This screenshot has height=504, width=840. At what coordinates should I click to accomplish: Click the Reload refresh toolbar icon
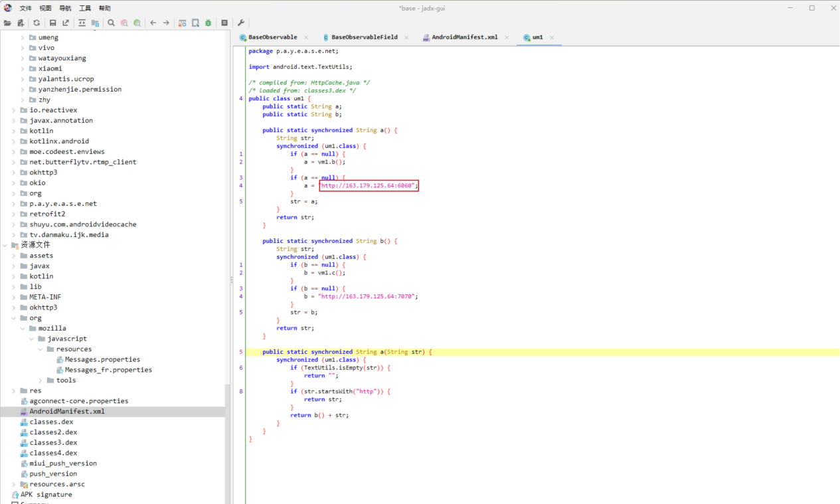tap(37, 23)
